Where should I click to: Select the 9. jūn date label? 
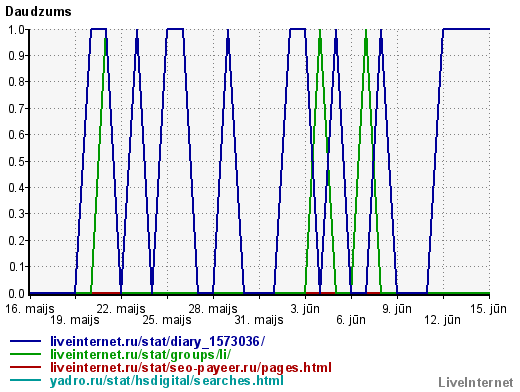[x=397, y=309]
